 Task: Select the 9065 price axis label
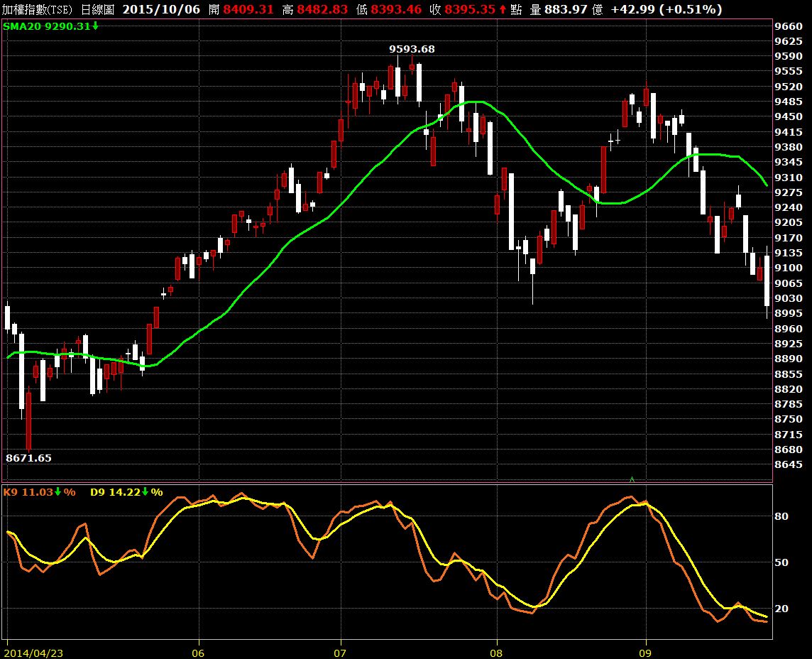pyautogui.click(x=789, y=283)
